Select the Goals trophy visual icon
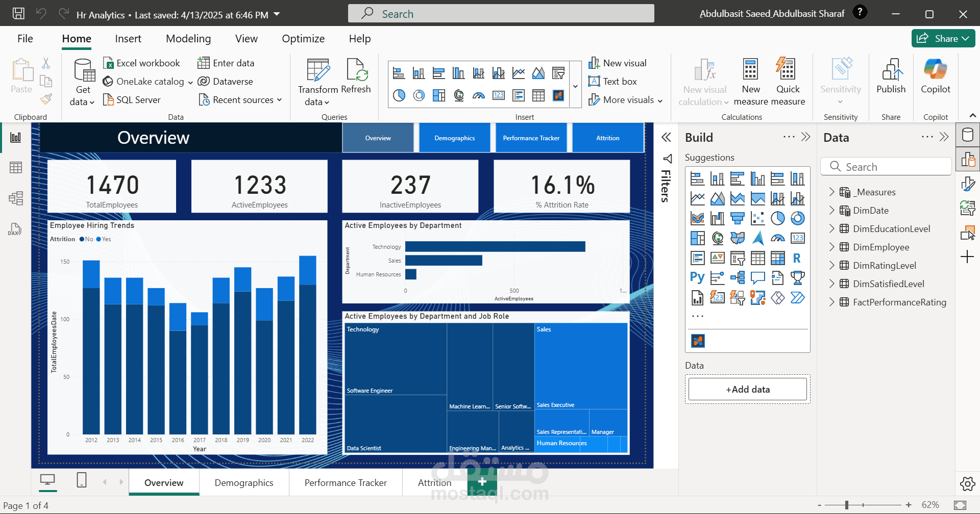Viewport: 980px width, 514px height. [x=797, y=278]
